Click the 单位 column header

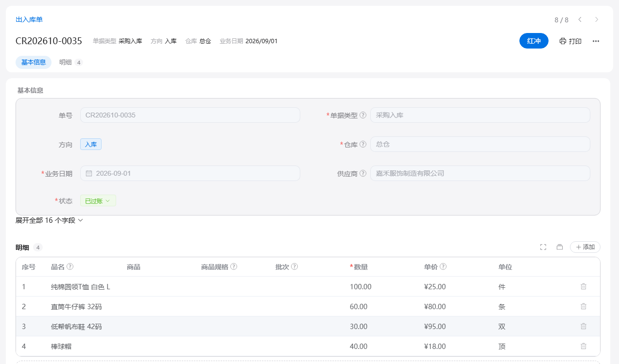pyautogui.click(x=505, y=267)
